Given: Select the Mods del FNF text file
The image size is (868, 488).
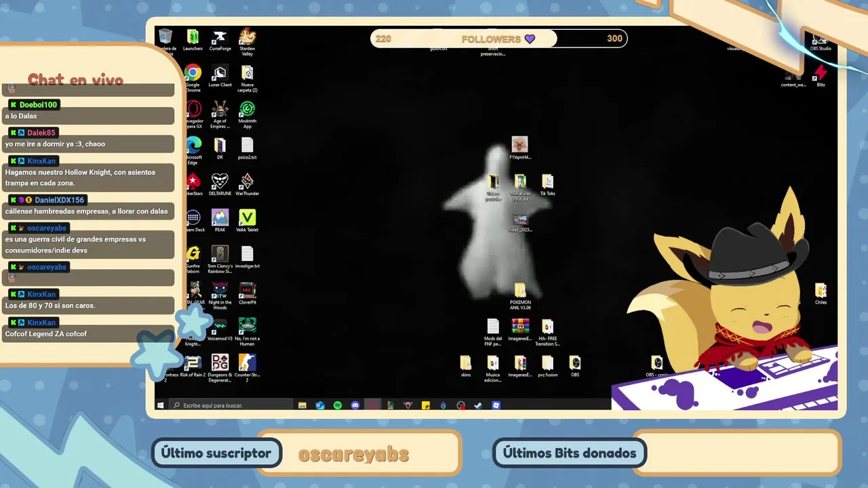Looking at the screenshot, I should tap(493, 332).
